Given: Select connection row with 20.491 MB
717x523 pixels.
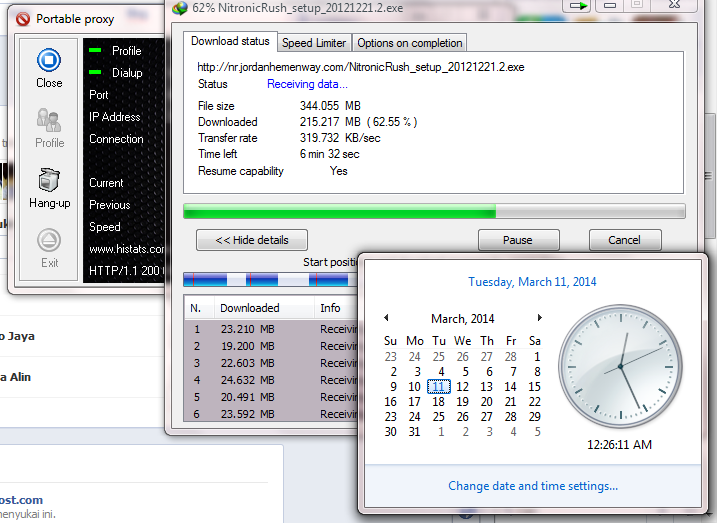Looking at the screenshot, I should pos(272,397).
